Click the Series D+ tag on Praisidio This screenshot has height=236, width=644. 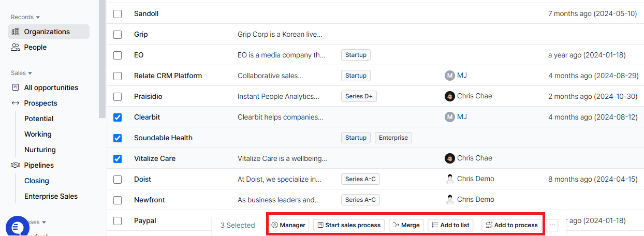tap(360, 96)
